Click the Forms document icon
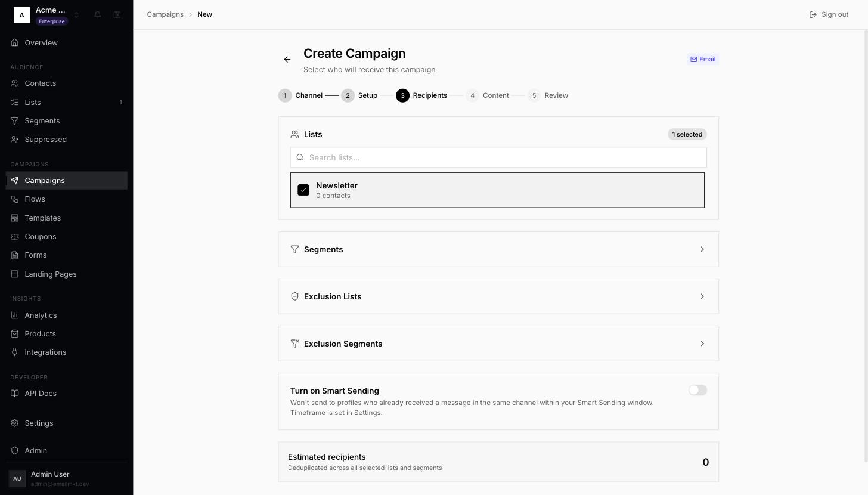 coord(15,255)
